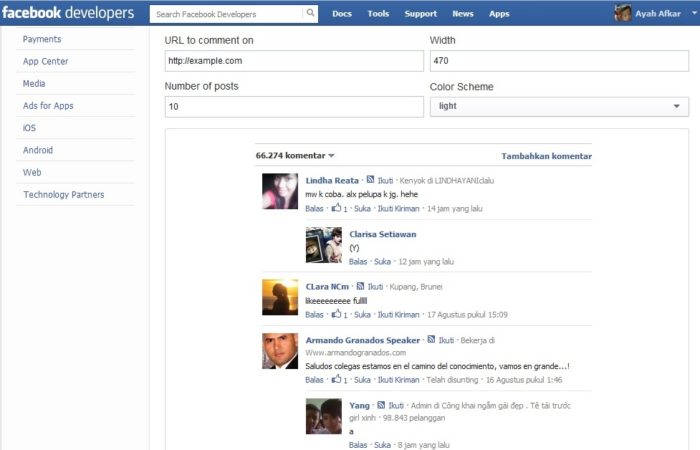Viewport: 700px width, 450px height.
Task: Open the Tools menu
Action: pyautogui.click(x=378, y=13)
